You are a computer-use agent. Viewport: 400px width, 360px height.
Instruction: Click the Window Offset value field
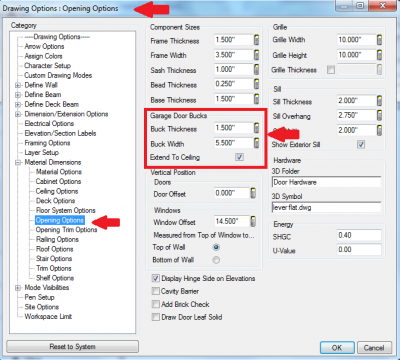232,221
